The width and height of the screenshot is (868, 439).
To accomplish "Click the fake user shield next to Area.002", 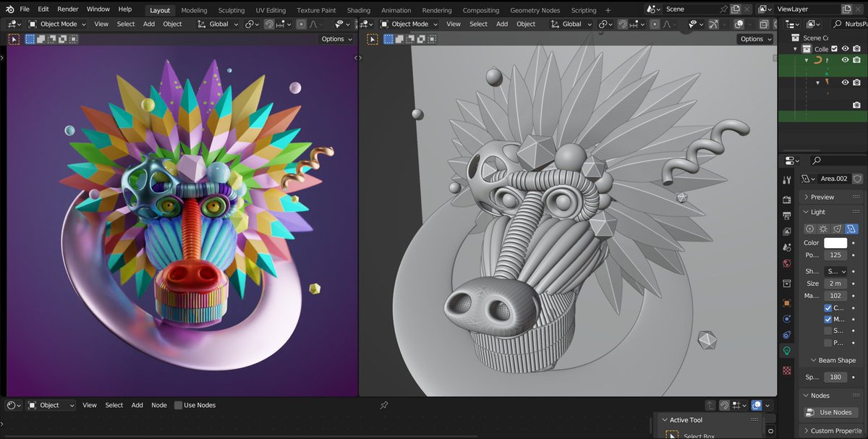I will [x=857, y=179].
